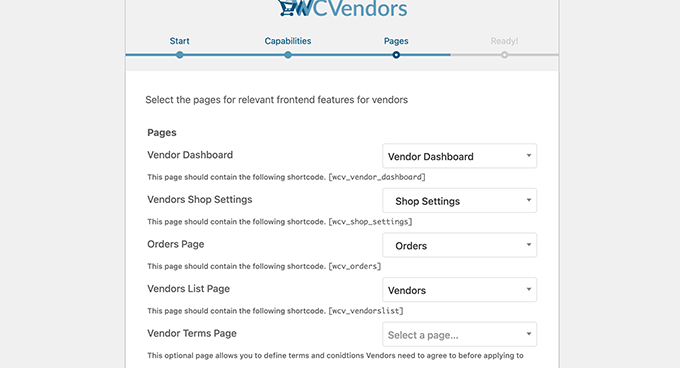Go to the Capabilities step
The height and width of the screenshot is (368, 680).
(288, 41)
